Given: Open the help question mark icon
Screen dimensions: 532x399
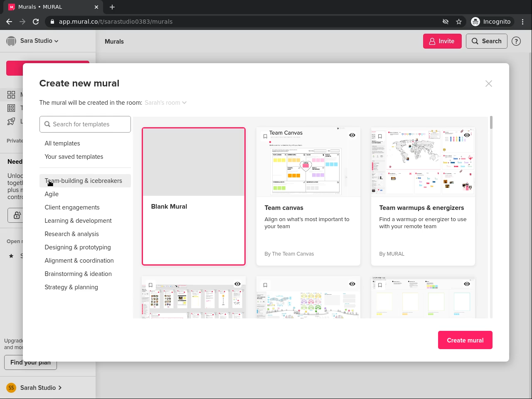Looking at the screenshot, I should (516, 41).
